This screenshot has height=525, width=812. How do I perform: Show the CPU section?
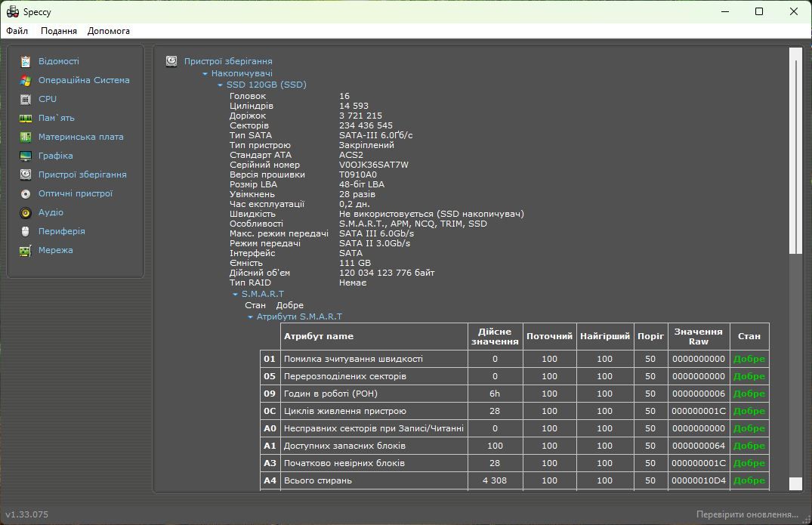(48, 99)
